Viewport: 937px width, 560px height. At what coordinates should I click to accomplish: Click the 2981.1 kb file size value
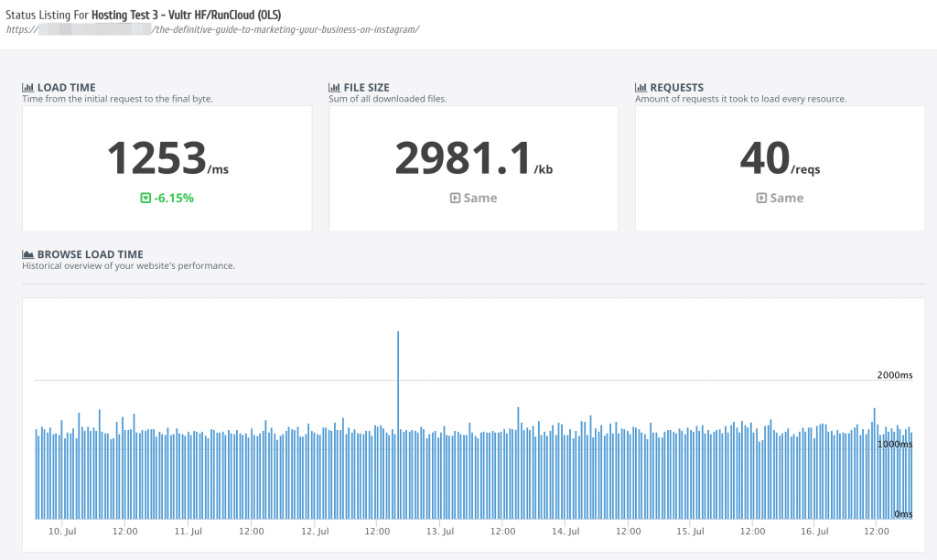pyautogui.click(x=463, y=158)
